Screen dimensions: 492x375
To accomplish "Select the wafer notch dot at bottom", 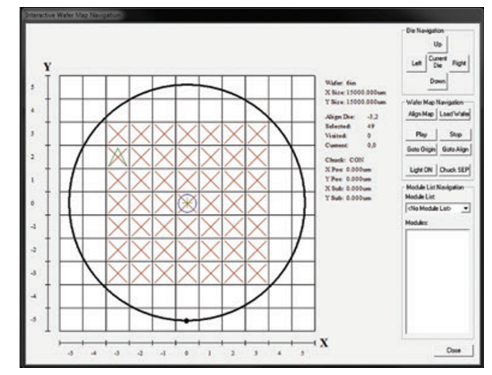I will (186, 321).
